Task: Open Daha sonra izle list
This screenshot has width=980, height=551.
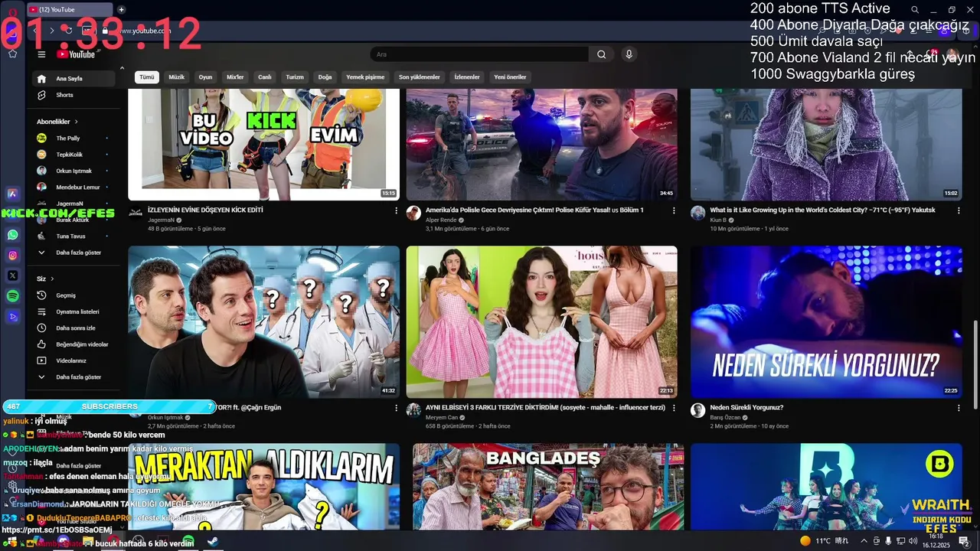Action: pyautogui.click(x=73, y=328)
